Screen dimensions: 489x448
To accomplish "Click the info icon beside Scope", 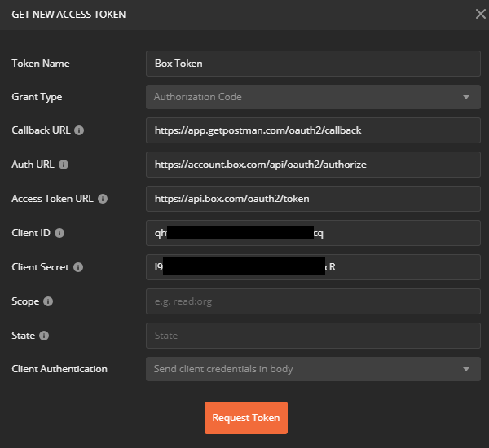I will [x=48, y=301].
